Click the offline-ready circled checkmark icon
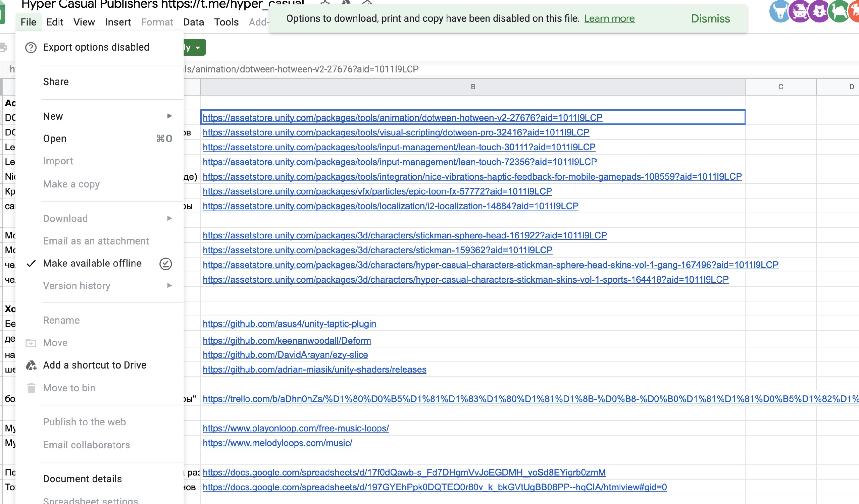The height and width of the screenshot is (504, 859). (x=166, y=264)
